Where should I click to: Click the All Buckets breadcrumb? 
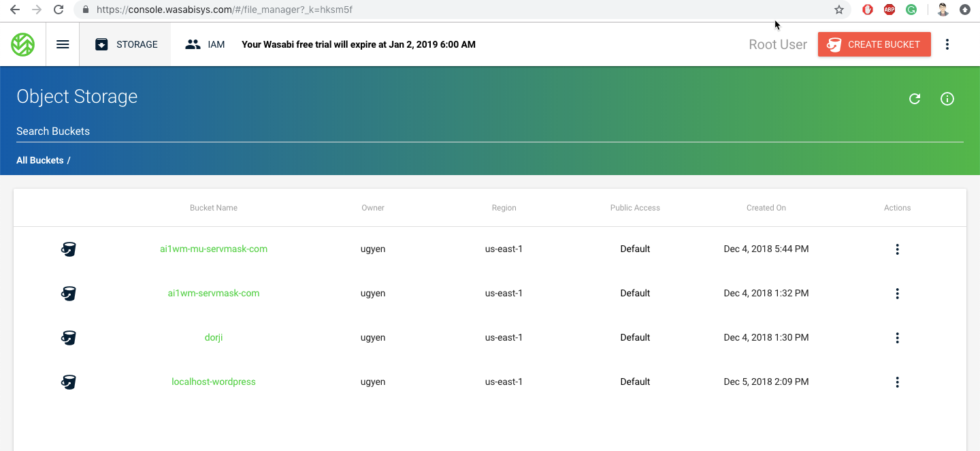click(40, 161)
